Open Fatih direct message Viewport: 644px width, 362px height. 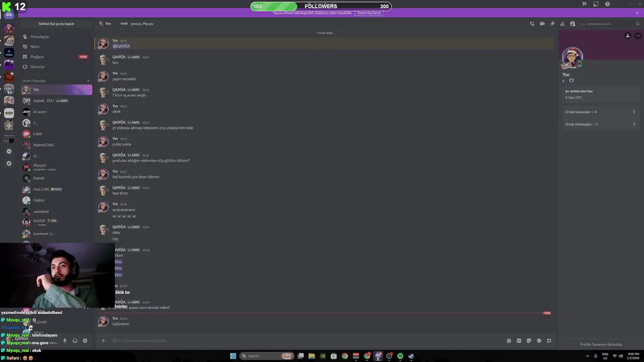(56, 134)
